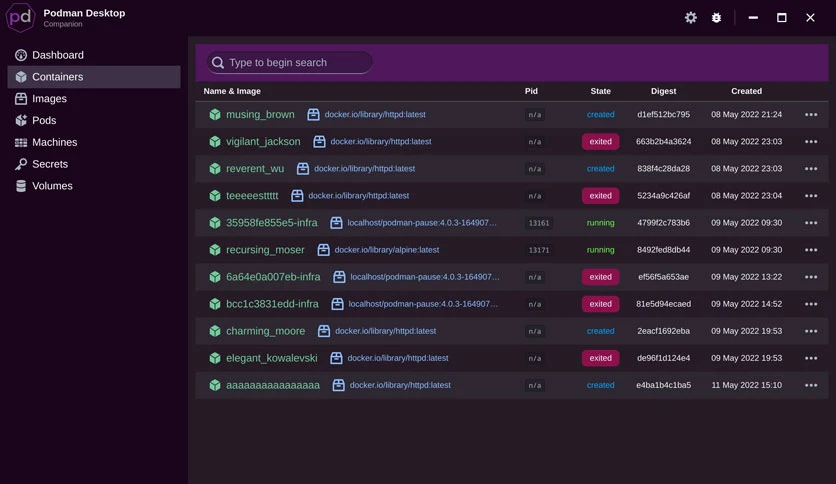The width and height of the screenshot is (836, 484).
Task: Click the image icon in the charming_moore row
Action: pyautogui.click(x=324, y=330)
